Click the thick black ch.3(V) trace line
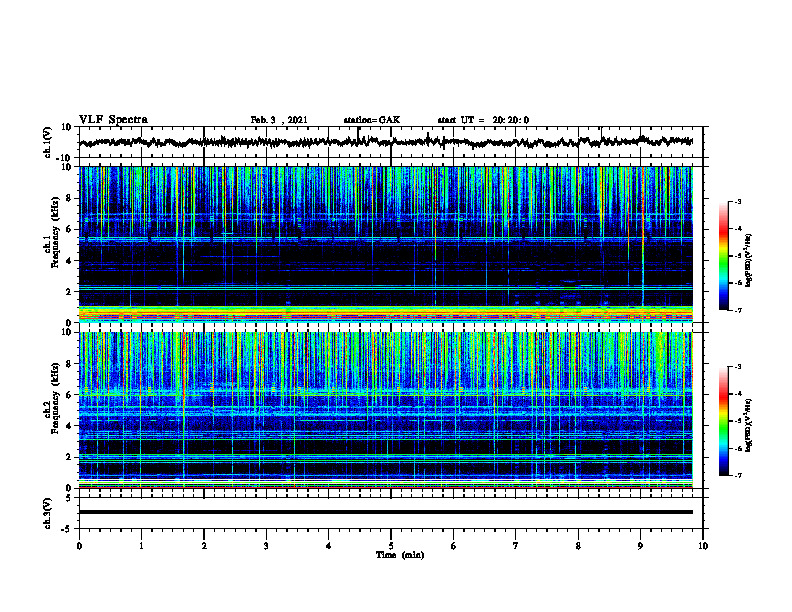 tap(386, 512)
